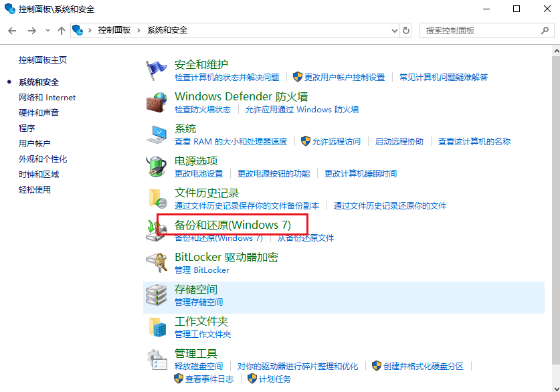Viewport: 560px width, 392px height.
Task: Click the control panel icon in address bar
Action: tap(78, 30)
